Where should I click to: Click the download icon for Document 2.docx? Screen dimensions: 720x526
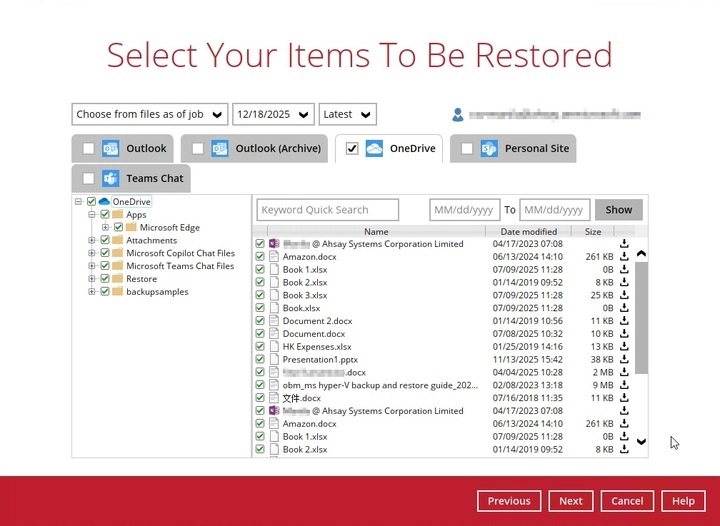pos(624,321)
